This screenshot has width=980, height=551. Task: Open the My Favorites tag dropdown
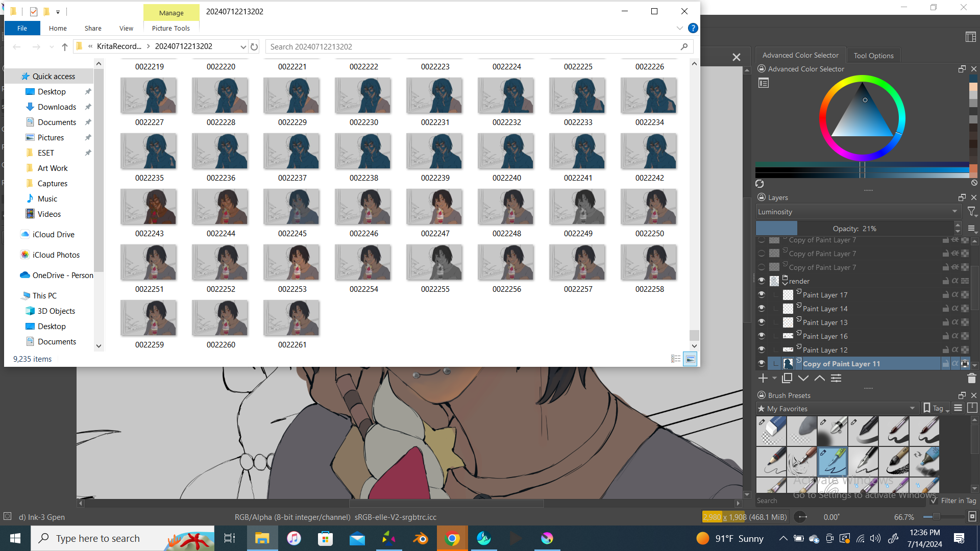click(837, 408)
